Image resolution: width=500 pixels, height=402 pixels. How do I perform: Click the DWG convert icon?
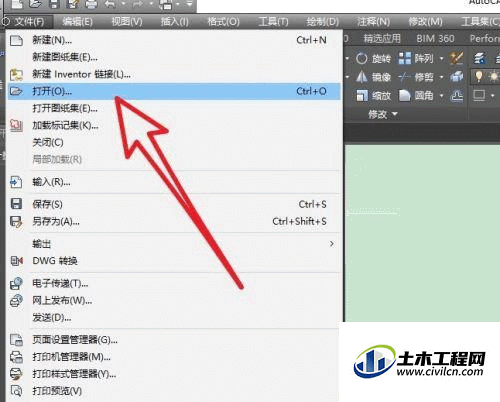(x=17, y=261)
